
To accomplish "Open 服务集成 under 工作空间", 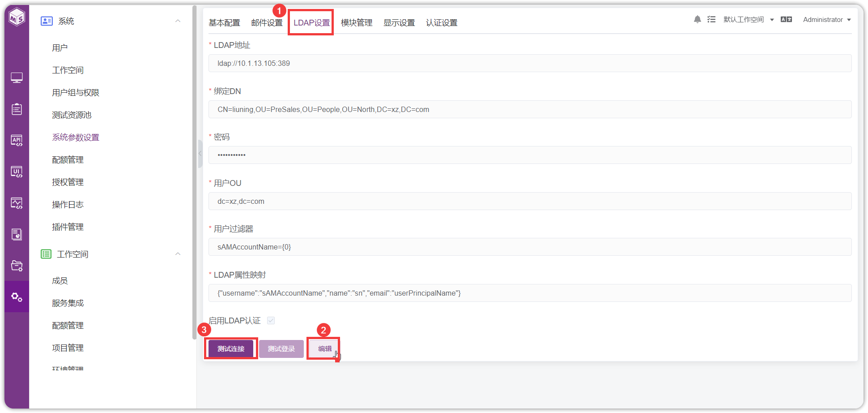I will click(x=68, y=303).
